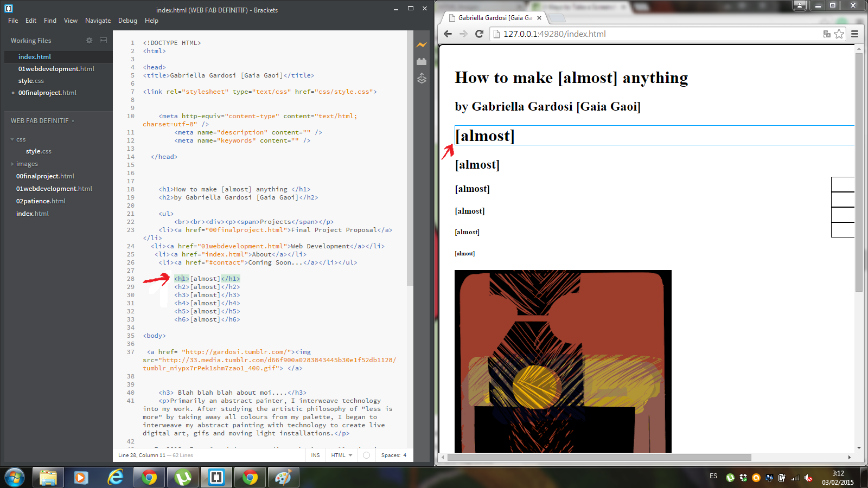Screen dimensions: 868x488
Task: Open Windows Explorer from the taskbar
Action: tap(48, 478)
